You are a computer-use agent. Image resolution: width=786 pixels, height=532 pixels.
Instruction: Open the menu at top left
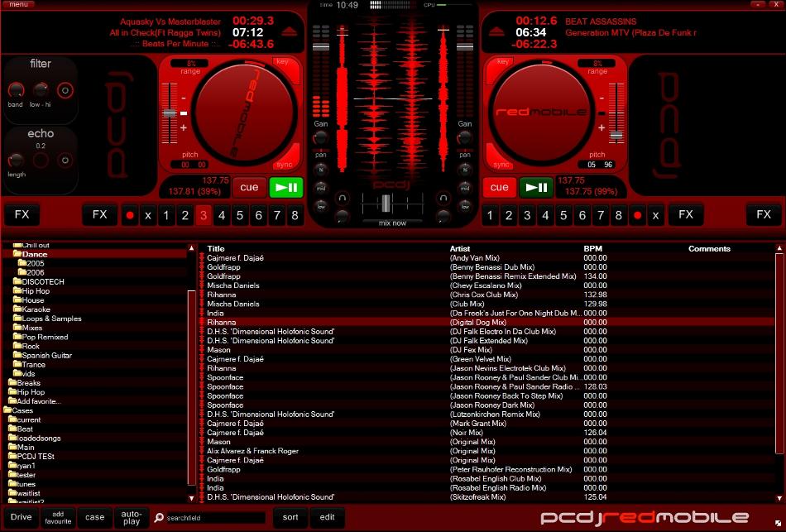tap(18, 4)
